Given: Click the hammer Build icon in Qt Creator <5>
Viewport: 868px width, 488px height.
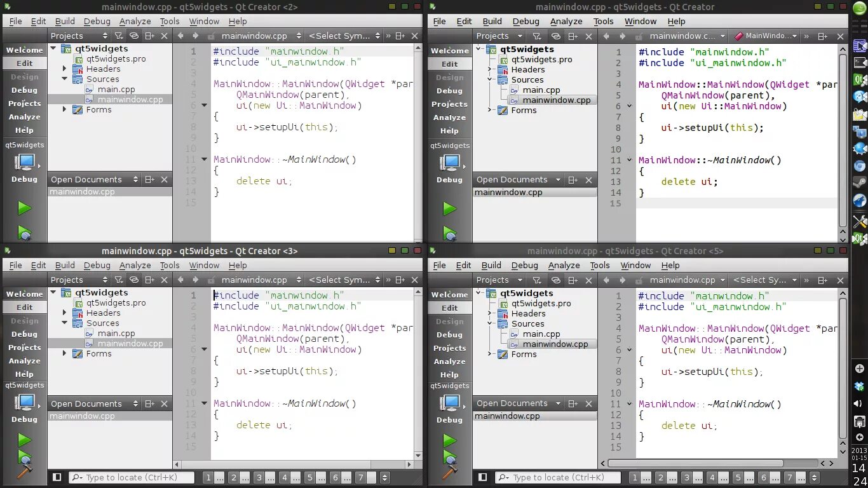Looking at the screenshot, I should pyautogui.click(x=450, y=472).
